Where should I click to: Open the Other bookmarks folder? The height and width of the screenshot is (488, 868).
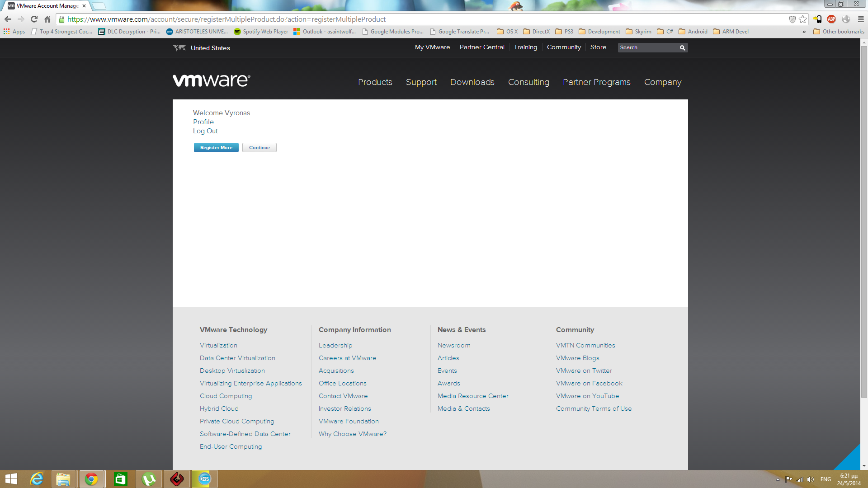[x=838, y=32]
